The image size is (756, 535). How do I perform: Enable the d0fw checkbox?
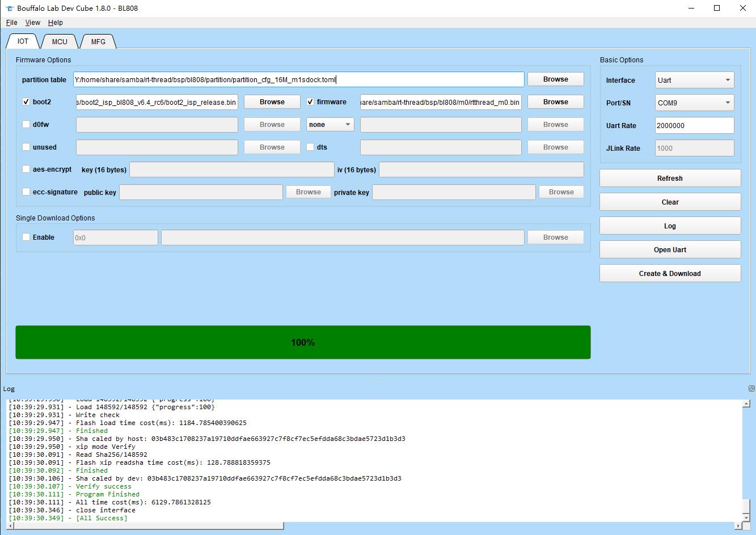coord(26,125)
